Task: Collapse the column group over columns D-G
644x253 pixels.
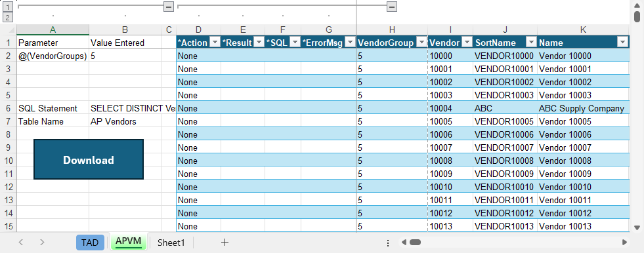Action: 392,6
